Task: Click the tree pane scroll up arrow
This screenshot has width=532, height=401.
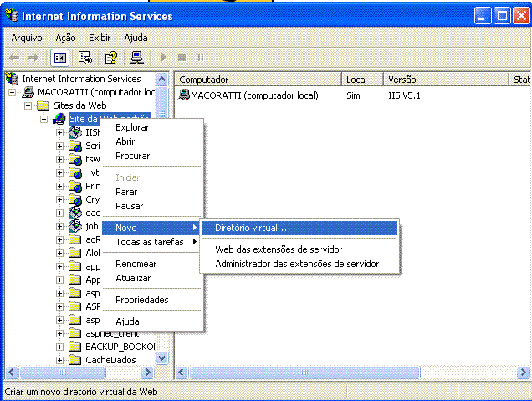Action: tap(161, 80)
